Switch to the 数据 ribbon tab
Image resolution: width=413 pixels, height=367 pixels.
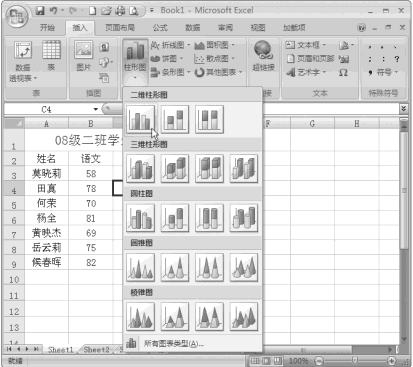193,28
